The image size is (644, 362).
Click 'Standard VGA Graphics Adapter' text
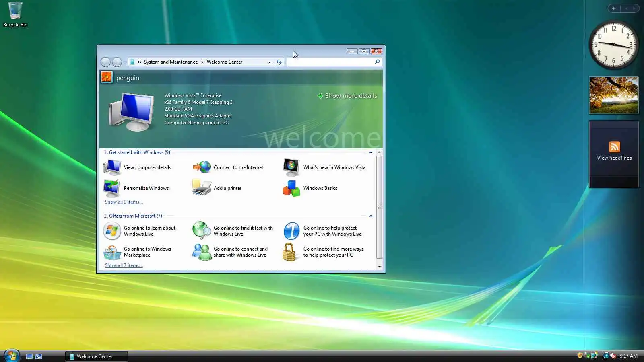tap(198, 116)
